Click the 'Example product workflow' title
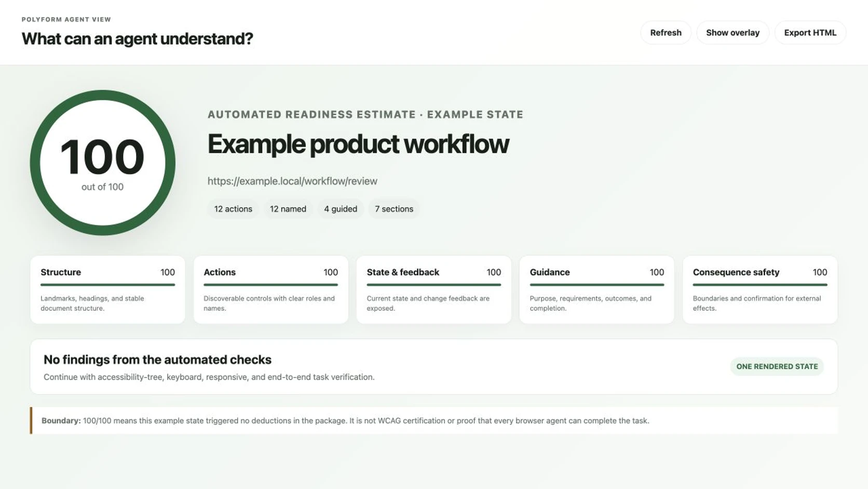The width and height of the screenshot is (868, 489). [x=358, y=144]
